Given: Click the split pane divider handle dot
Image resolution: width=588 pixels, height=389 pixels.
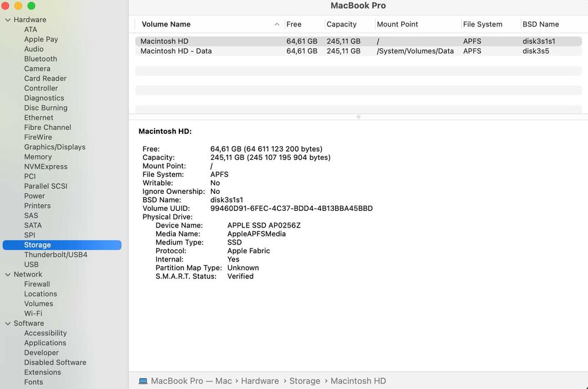Looking at the screenshot, I should pyautogui.click(x=359, y=117).
